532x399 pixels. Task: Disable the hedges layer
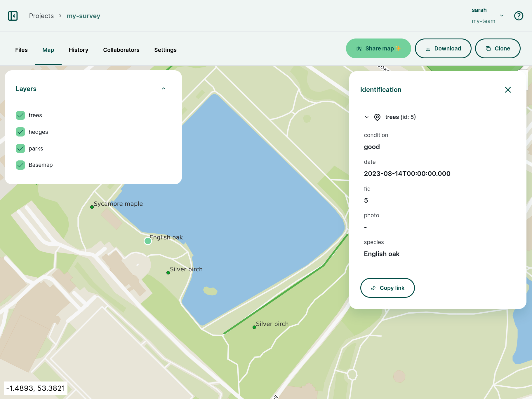tap(20, 132)
